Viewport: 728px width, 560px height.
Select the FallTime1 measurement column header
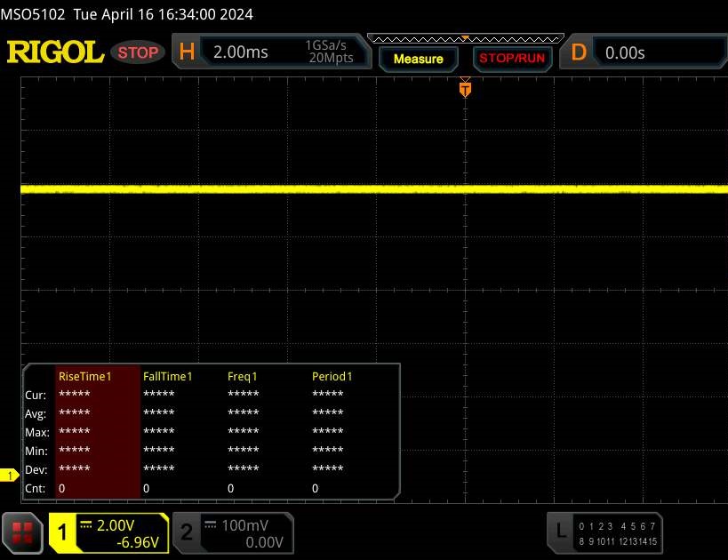(168, 376)
